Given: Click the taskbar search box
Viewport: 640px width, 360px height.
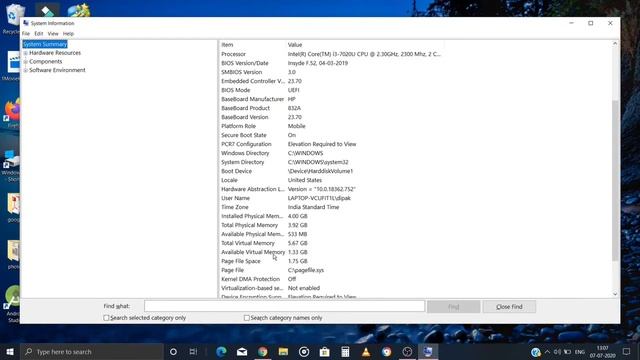Looking at the screenshot, I should [x=92, y=352].
